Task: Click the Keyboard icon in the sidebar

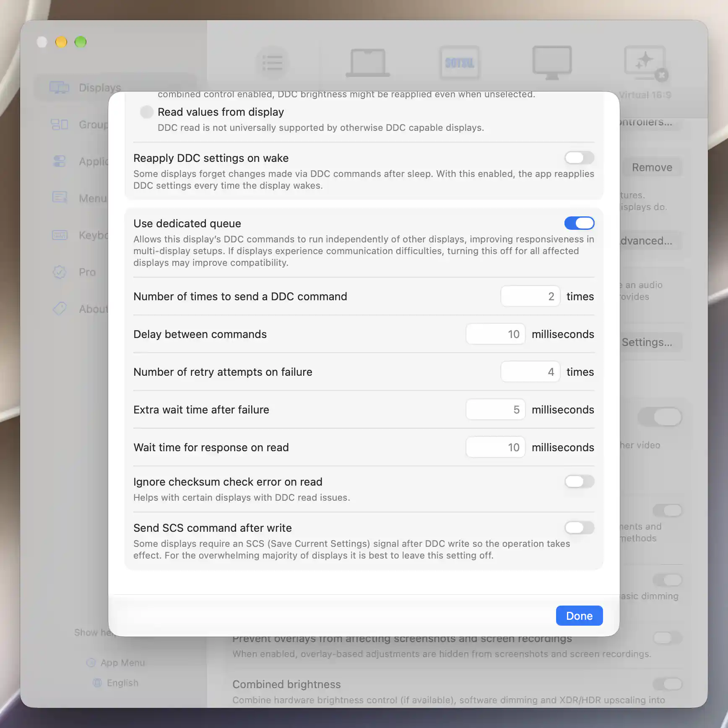Action: 59,235
